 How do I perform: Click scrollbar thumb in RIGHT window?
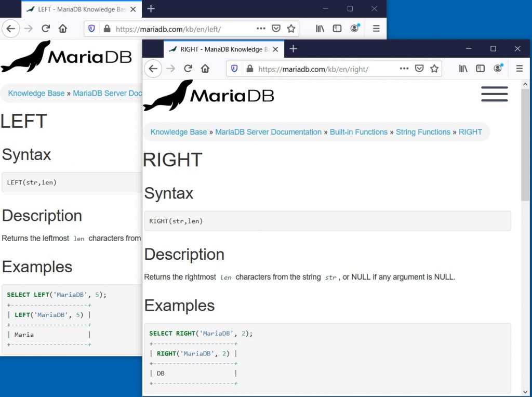pyautogui.click(x=525, y=145)
